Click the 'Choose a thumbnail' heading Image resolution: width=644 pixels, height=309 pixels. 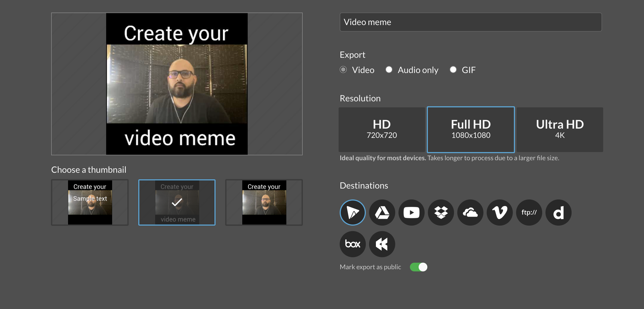click(x=89, y=170)
